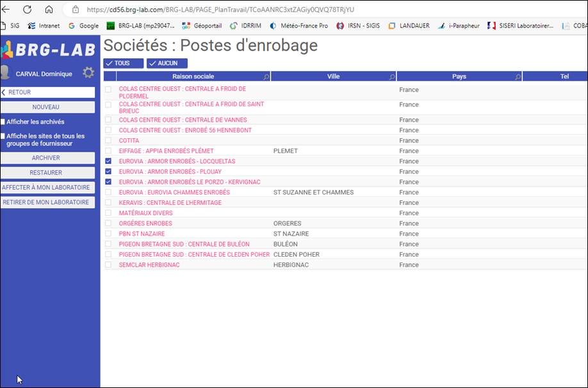Click the search icon in Raison sociale header
588x388 pixels.
(266, 77)
